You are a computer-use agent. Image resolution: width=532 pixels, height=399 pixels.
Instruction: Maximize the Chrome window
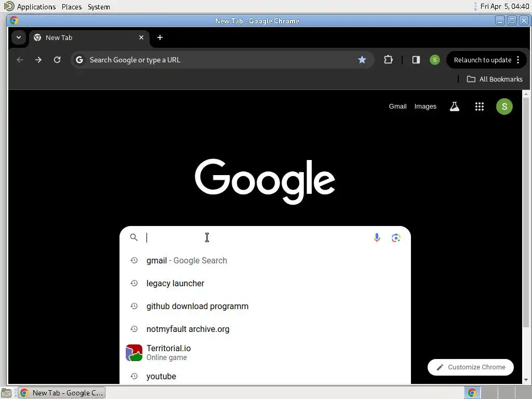(512, 21)
